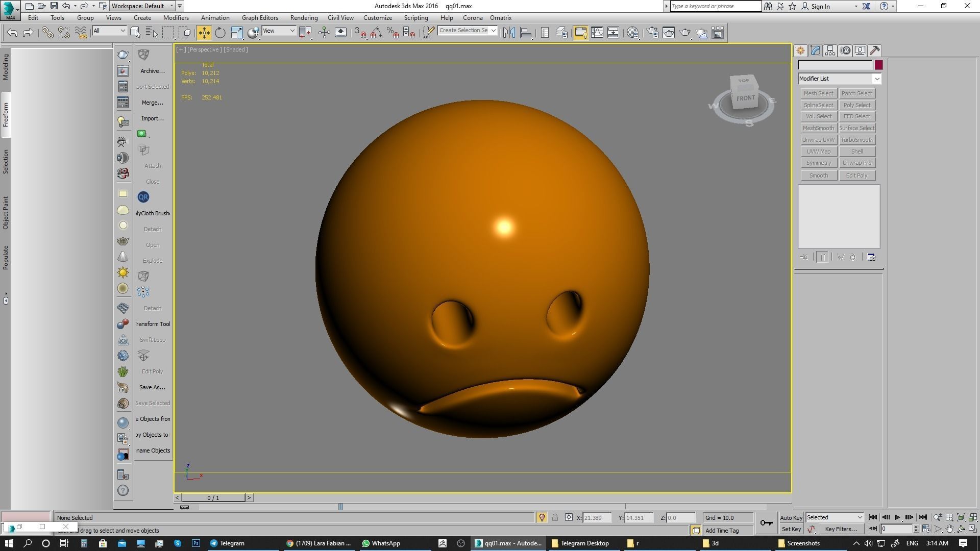Open the reference coordinate View dropdown
Screen dimensions: 980x551
[278, 31]
